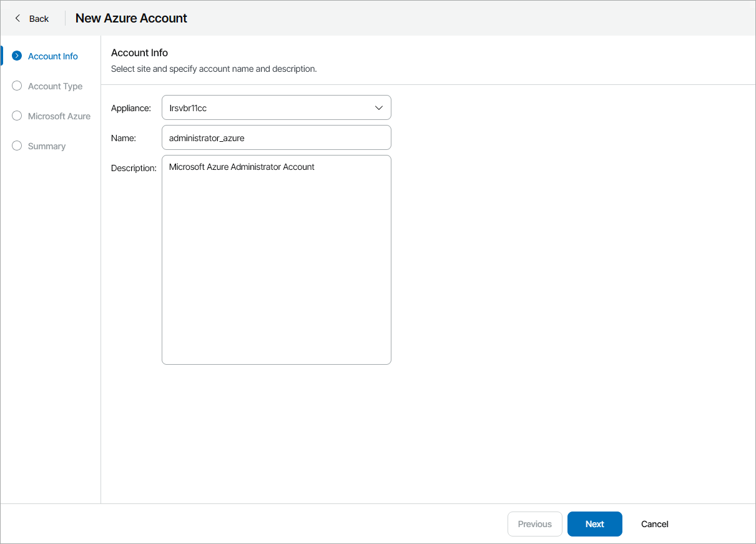Click the blue Account Info step icon

[x=17, y=56]
